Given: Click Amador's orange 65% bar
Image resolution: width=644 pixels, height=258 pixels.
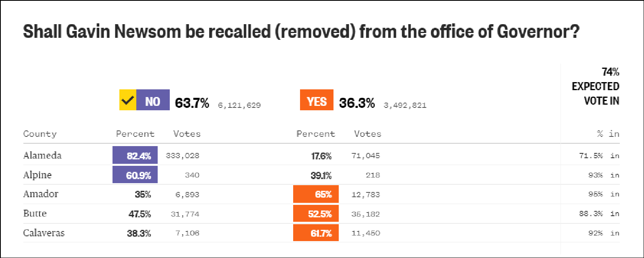Looking at the screenshot, I should 316,194.
